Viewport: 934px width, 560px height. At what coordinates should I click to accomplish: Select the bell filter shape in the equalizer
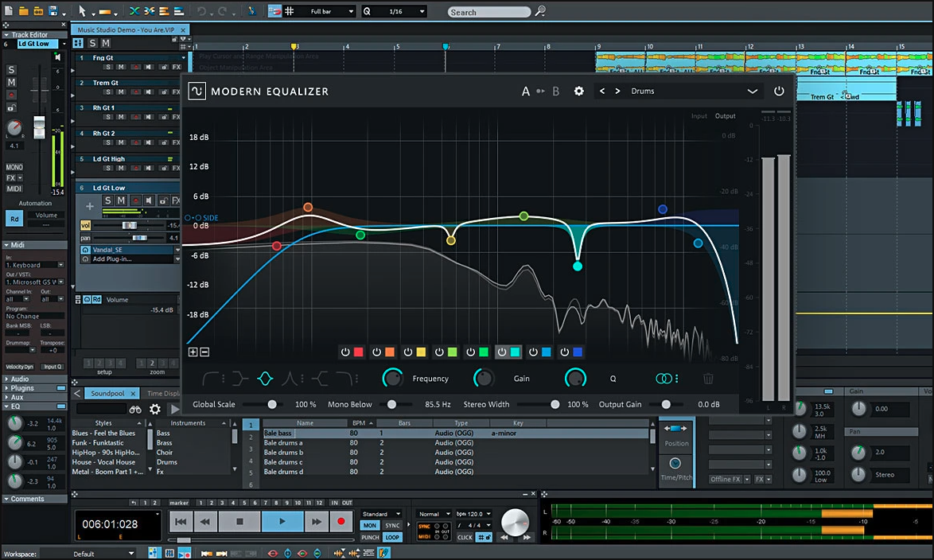266,379
